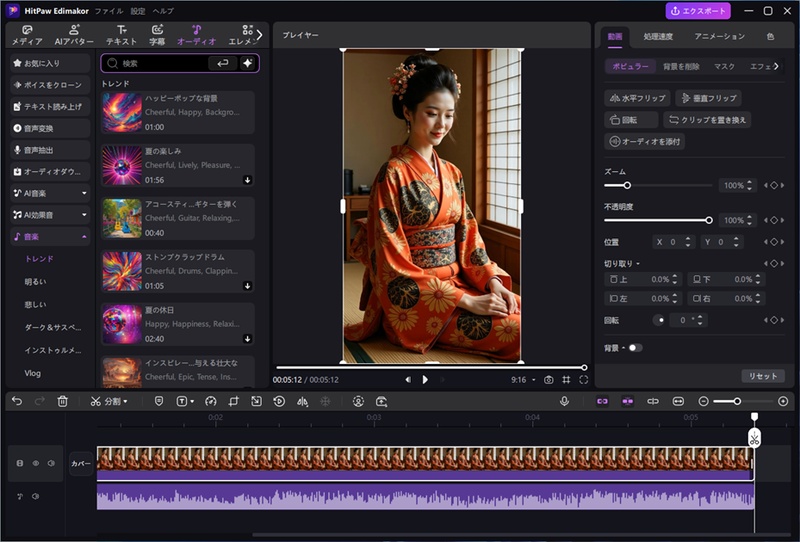Viewport: 800px width, 542px height.
Task: Delete selected clip with trash icon
Action: [62, 401]
